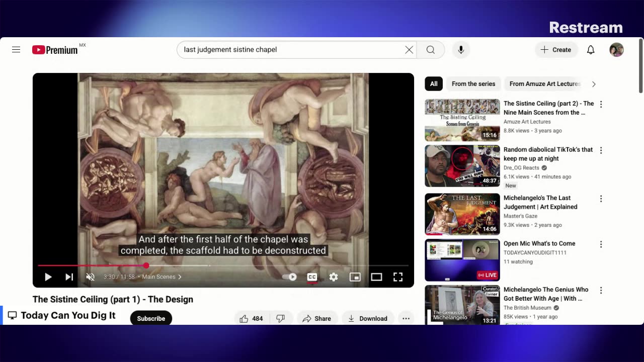This screenshot has width=644, height=362.
Task: Open options for Sistine Ceiling part 2
Action: click(601, 105)
